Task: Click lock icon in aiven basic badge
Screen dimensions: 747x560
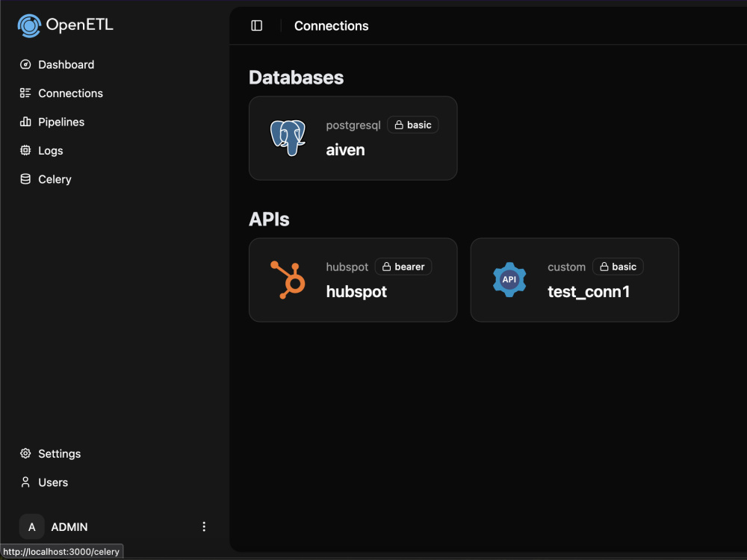Action: coord(399,125)
